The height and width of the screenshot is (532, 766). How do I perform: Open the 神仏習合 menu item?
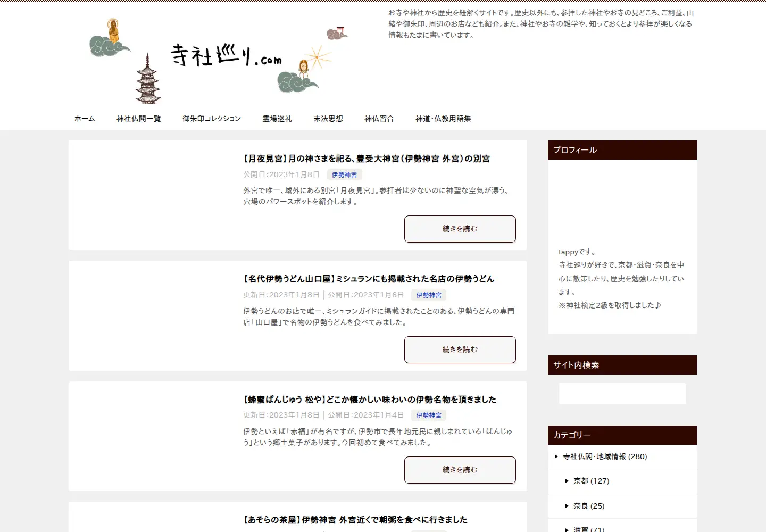[379, 119]
